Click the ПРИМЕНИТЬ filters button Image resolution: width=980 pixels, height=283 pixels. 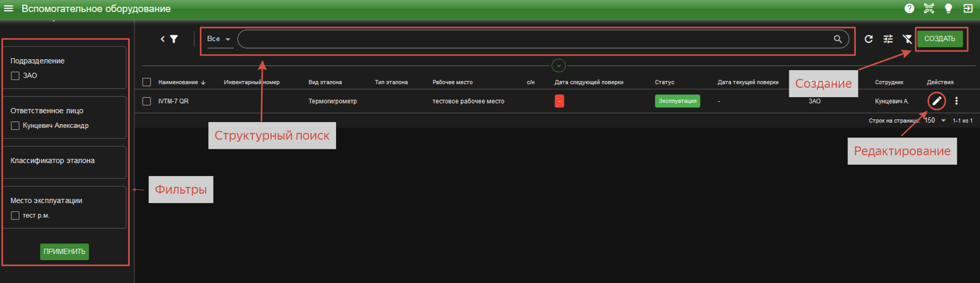pyautogui.click(x=64, y=252)
